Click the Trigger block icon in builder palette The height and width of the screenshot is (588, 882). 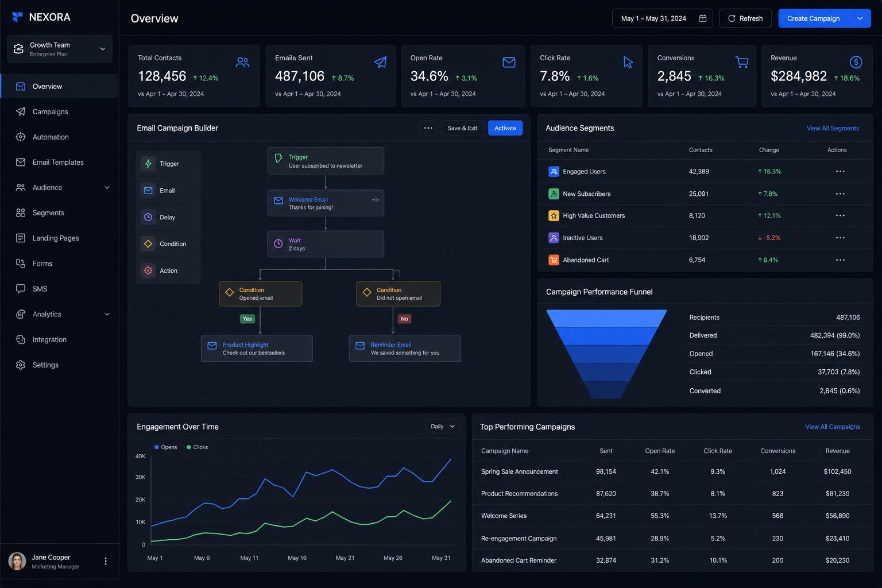click(x=148, y=164)
